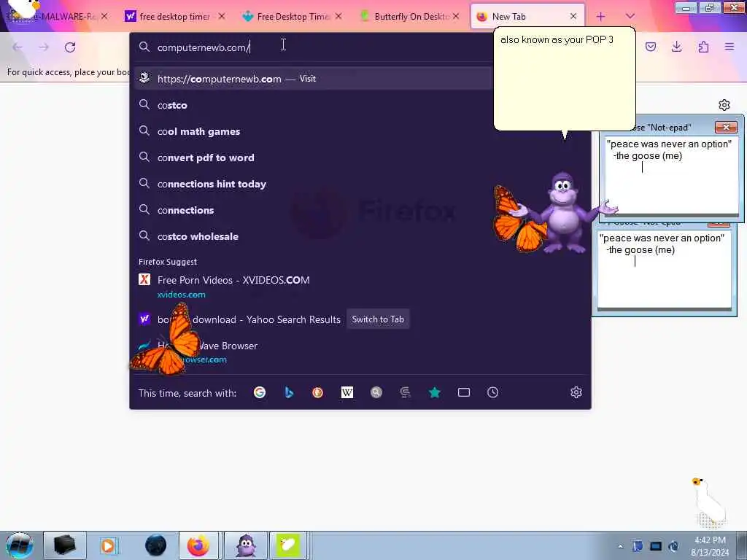Select the 'costco wholesale' suggestion

click(198, 236)
